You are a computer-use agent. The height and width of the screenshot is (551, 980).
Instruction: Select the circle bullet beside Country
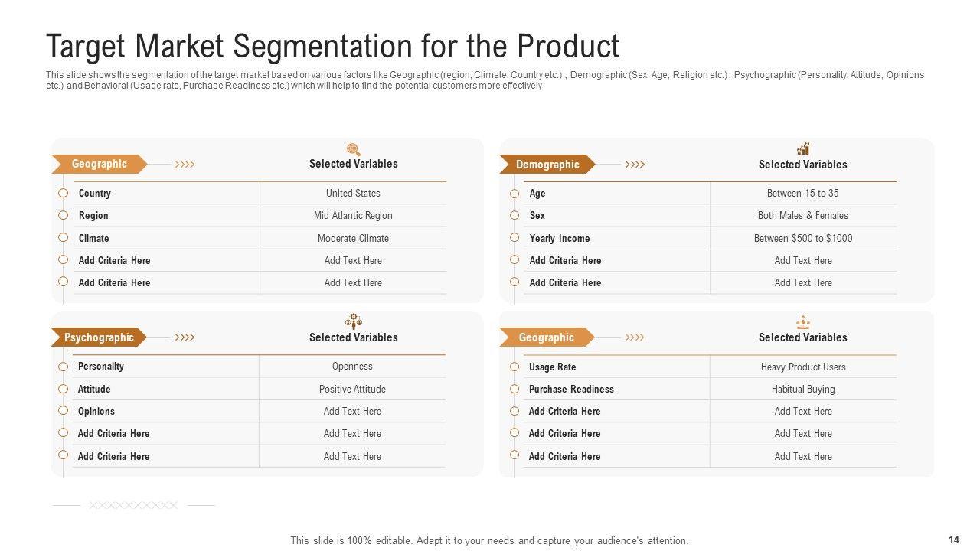64,194
